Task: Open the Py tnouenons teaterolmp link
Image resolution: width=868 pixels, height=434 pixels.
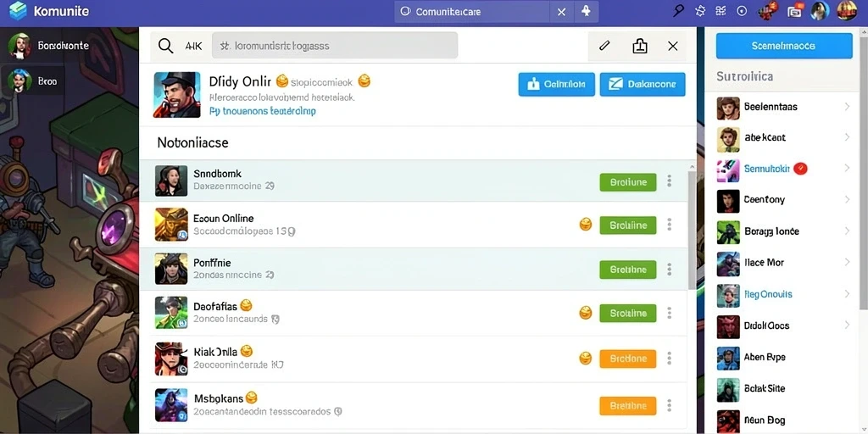Action: 263,111
